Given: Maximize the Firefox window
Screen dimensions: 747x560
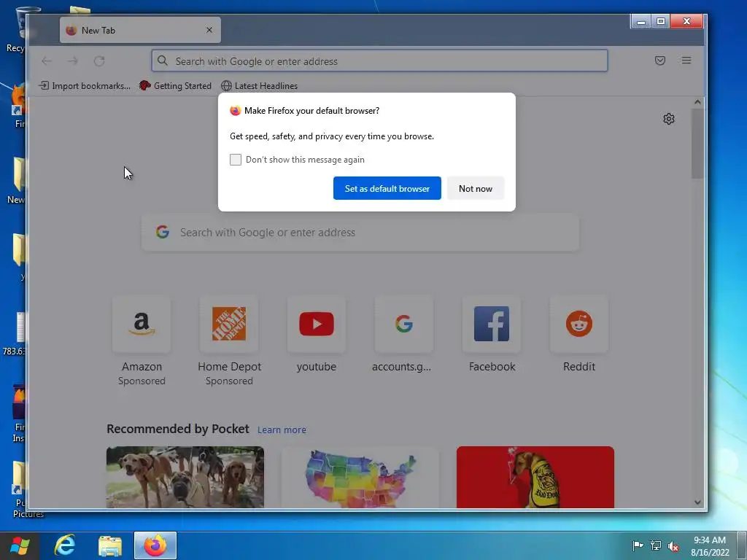Looking at the screenshot, I should tap(661, 21).
